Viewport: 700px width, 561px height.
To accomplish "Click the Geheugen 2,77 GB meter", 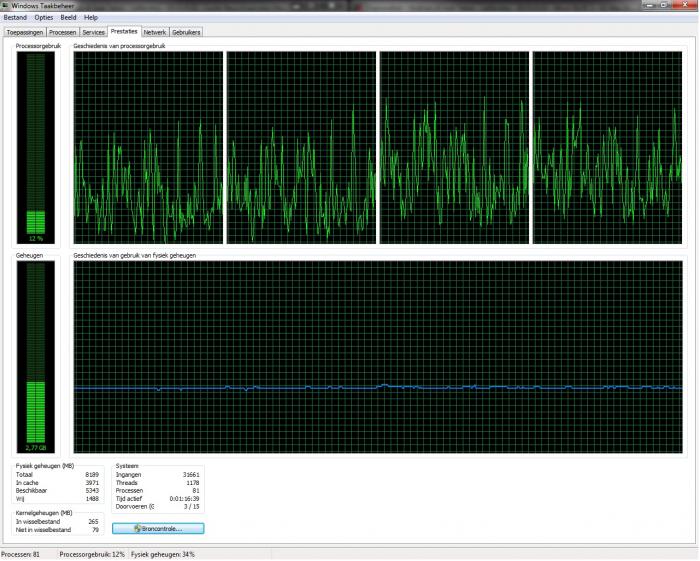I will click(36, 357).
